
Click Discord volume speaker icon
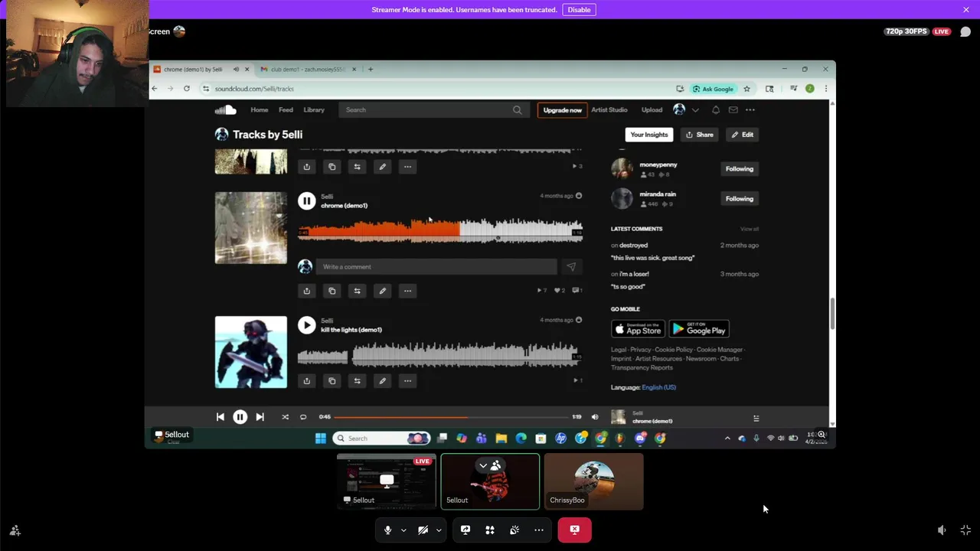point(942,530)
